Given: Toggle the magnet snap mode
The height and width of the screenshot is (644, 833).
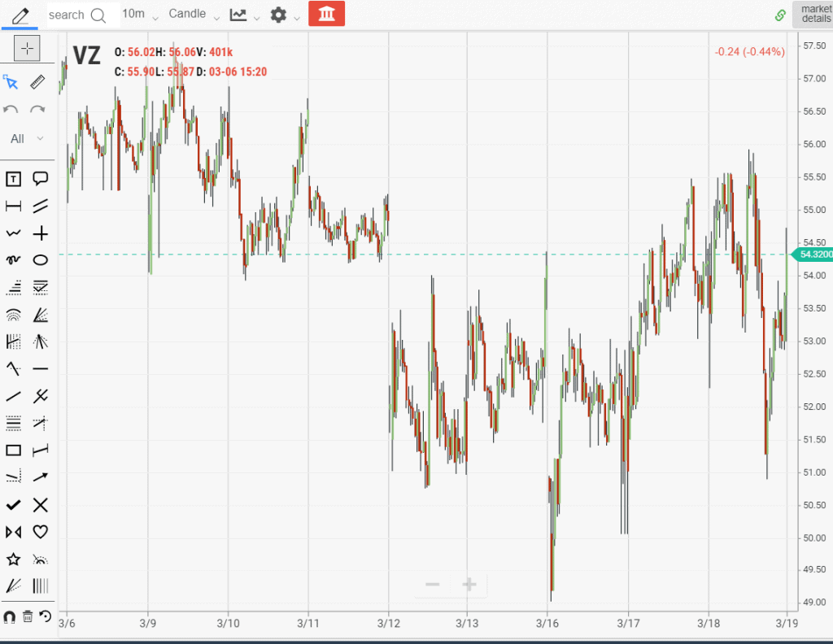Looking at the screenshot, I should pyautogui.click(x=10, y=616).
